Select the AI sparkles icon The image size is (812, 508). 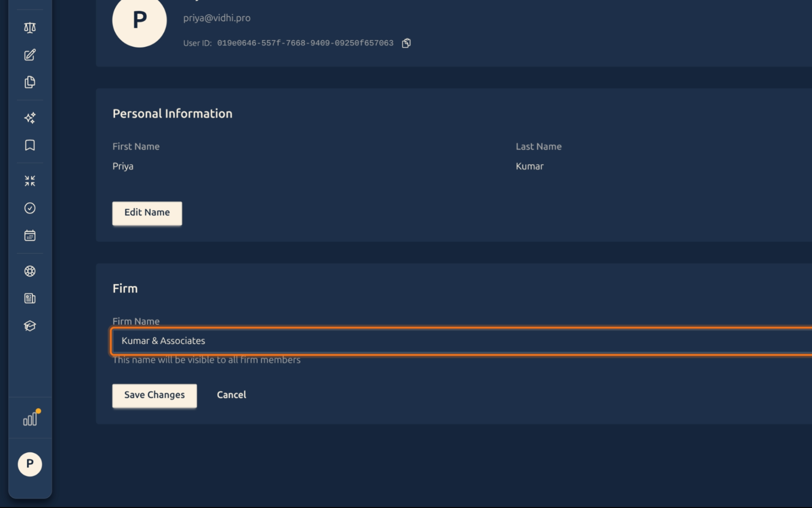click(x=30, y=118)
